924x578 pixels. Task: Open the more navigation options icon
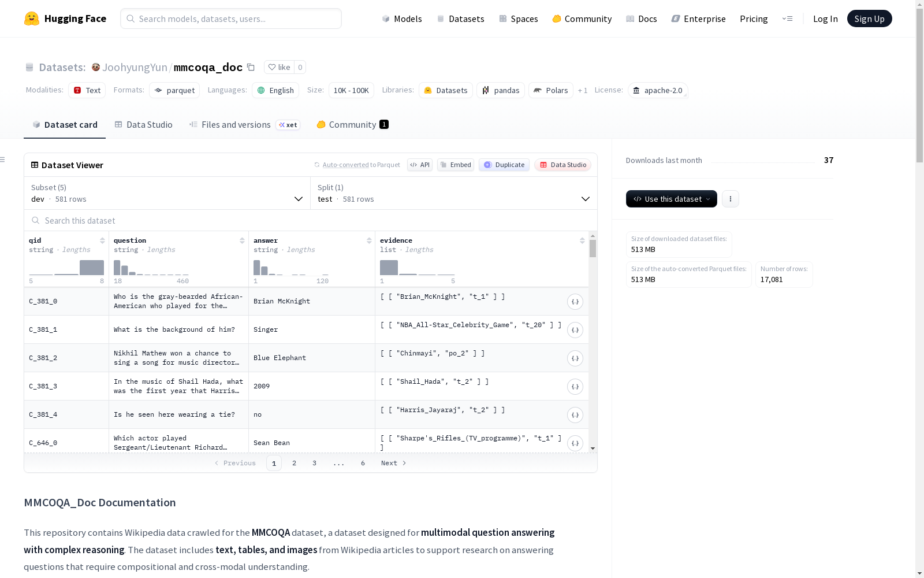tap(787, 18)
